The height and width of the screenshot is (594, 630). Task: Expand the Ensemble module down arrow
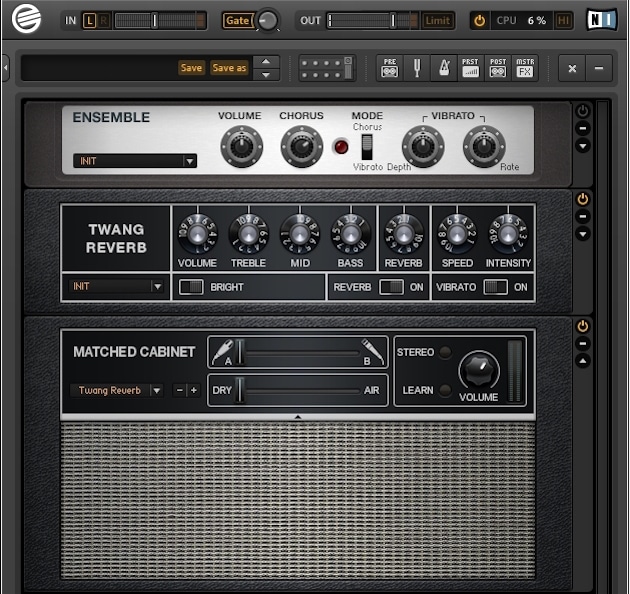pyautogui.click(x=583, y=146)
